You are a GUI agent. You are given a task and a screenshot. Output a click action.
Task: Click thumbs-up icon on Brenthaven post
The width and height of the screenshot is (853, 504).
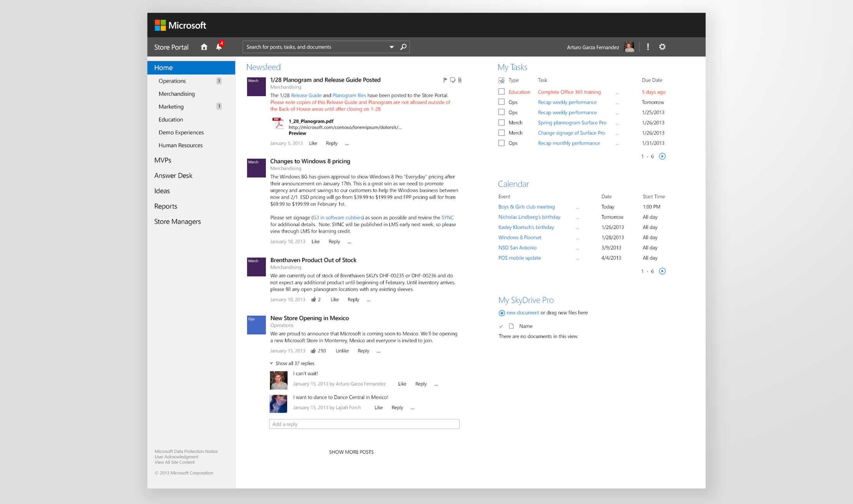(x=313, y=299)
